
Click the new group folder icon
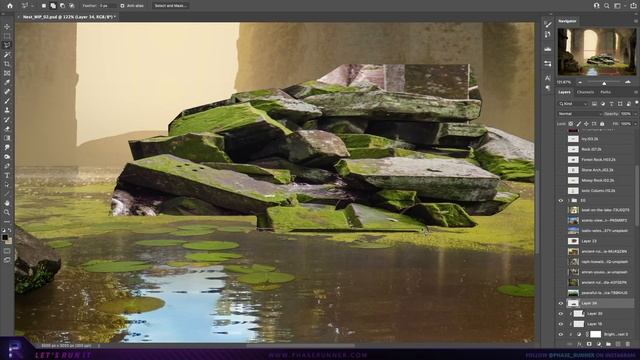coord(609,344)
